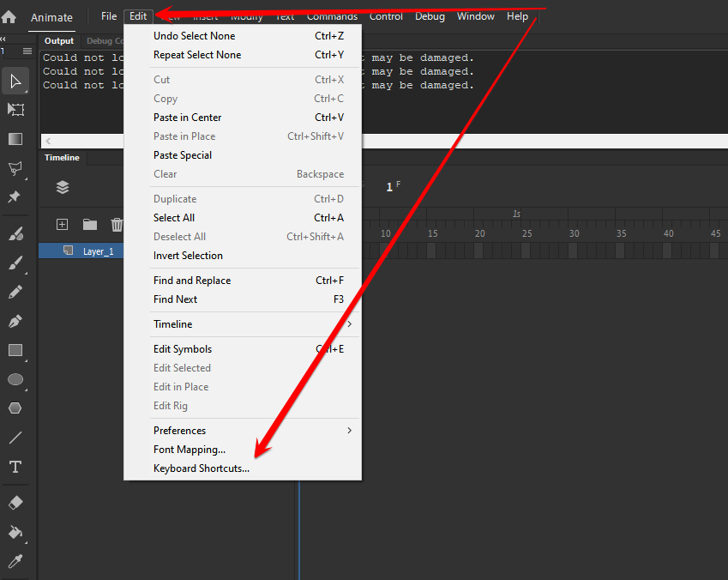Create a new layer folder

point(90,225)
